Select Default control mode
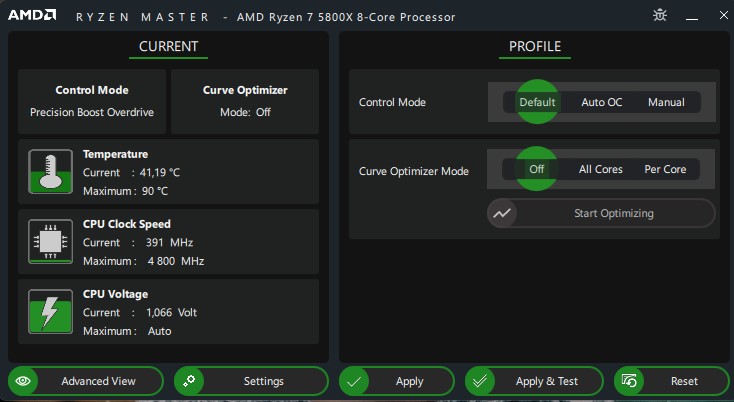 (537, 102)
